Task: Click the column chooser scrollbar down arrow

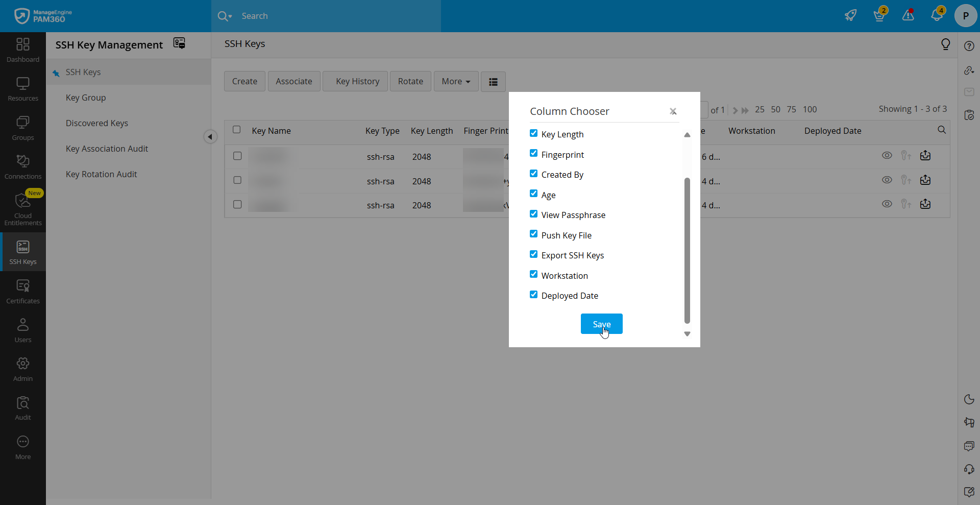Action: click(687, 334)
